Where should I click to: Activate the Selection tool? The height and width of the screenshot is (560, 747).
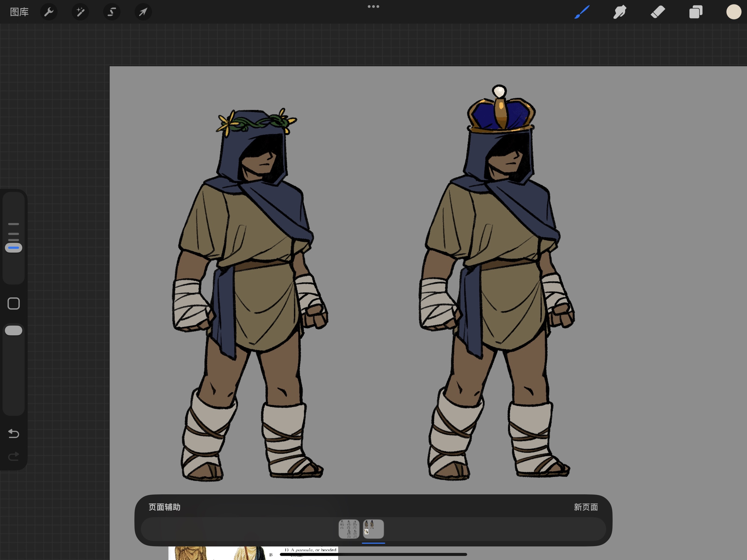coord(112,12)
